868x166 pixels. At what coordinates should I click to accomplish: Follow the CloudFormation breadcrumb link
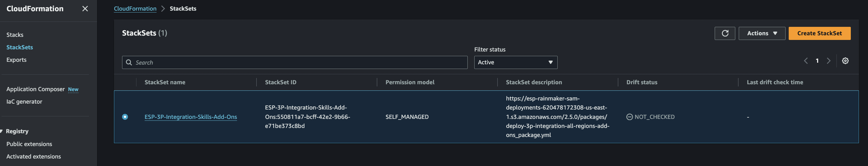click(135, 9)
